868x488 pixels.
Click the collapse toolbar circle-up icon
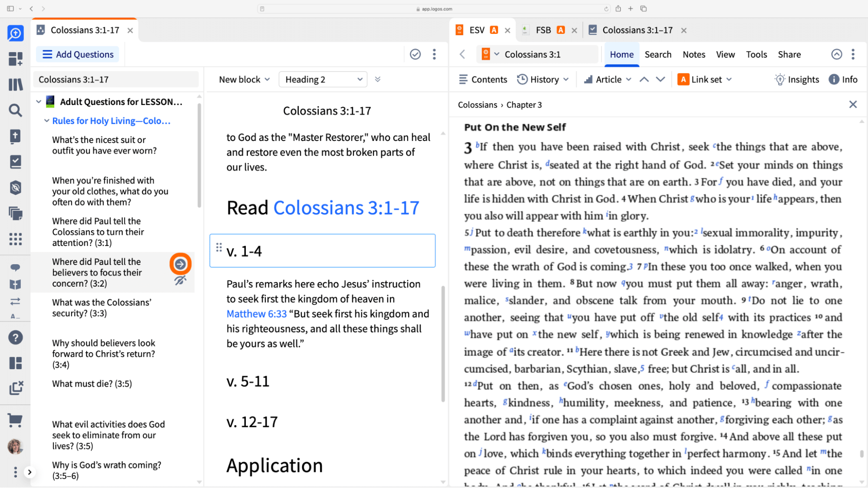tap(837, 54)
